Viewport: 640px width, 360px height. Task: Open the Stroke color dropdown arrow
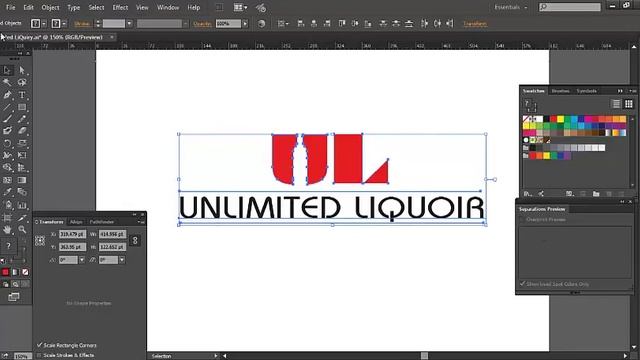pos(64,24)
